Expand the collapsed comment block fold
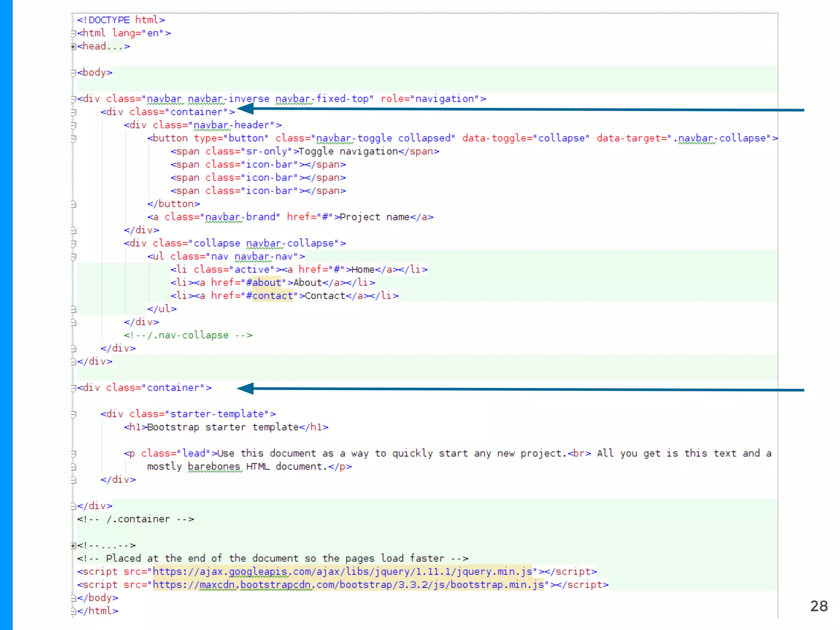 (x=73, y=546)
